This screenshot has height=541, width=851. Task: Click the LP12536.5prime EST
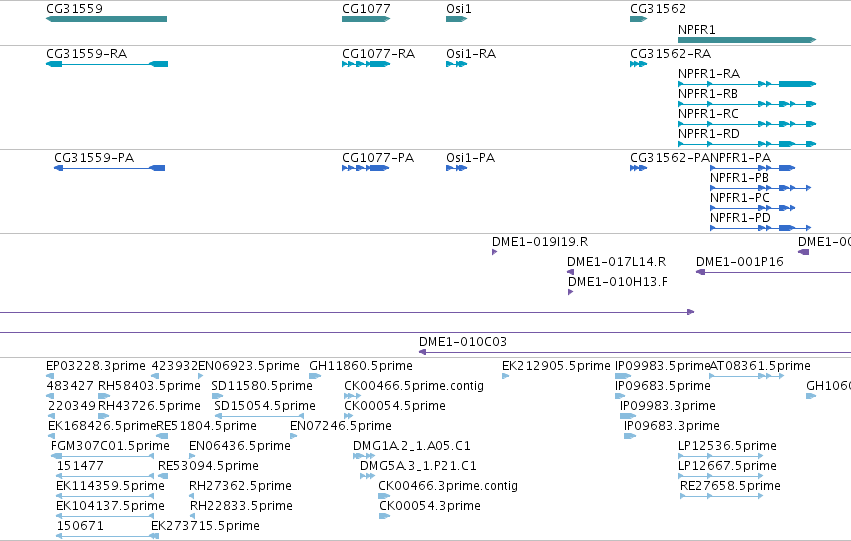(721, 456)
